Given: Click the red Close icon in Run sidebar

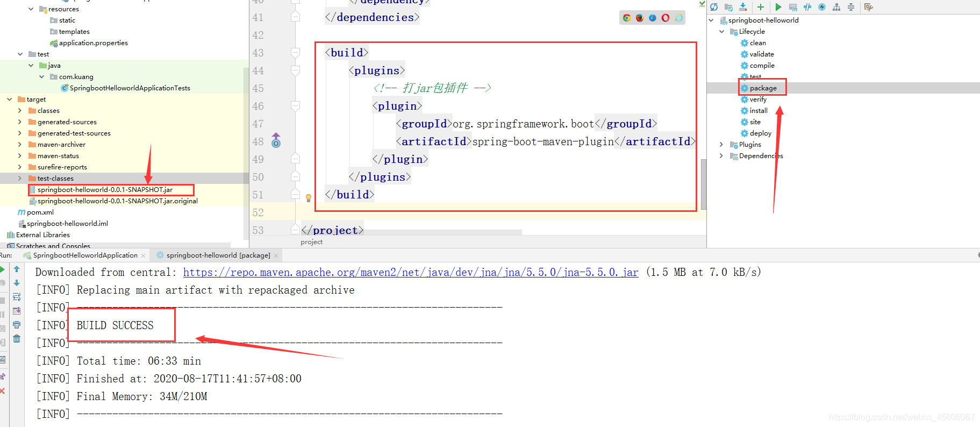Looking at the screenshot, I should click(x=3, y=391).
